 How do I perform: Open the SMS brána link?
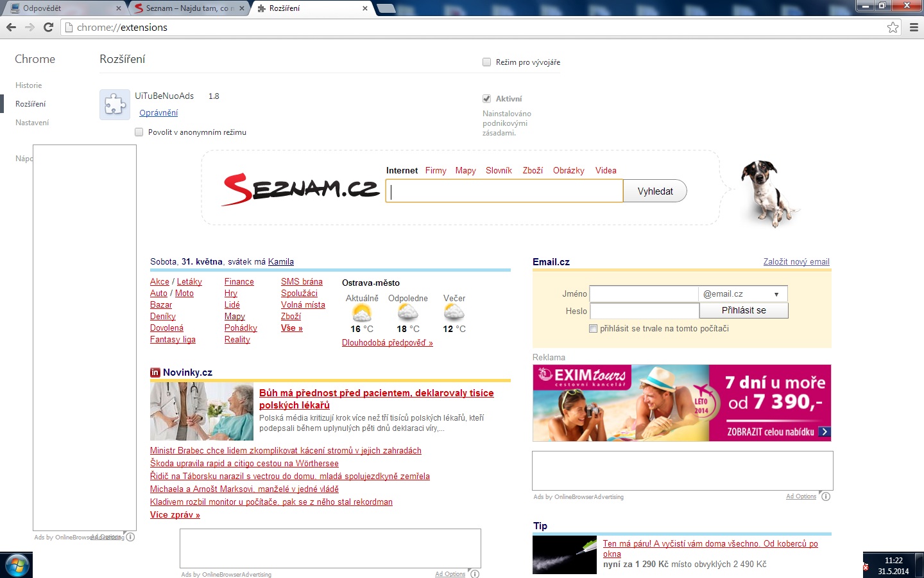(x=302, y=282)
